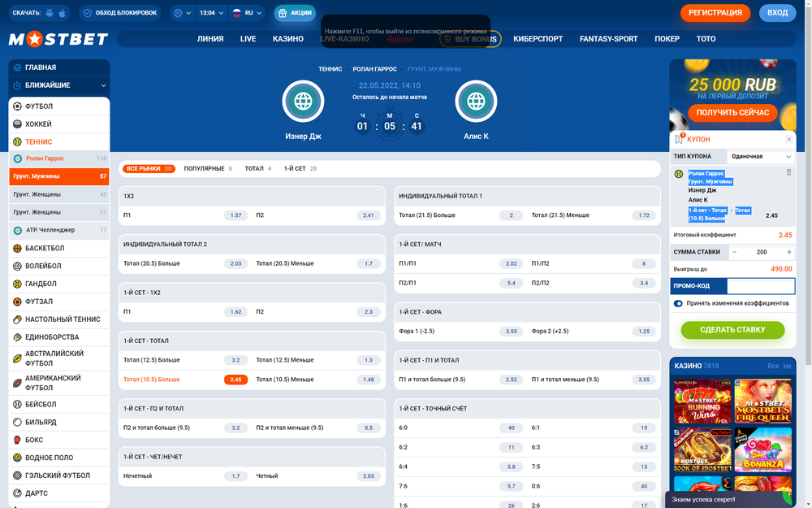Viewport: 812px width, 508px height.
Task: Pick exact score 6:4 odds 5.8
Action: click(511, 467)
